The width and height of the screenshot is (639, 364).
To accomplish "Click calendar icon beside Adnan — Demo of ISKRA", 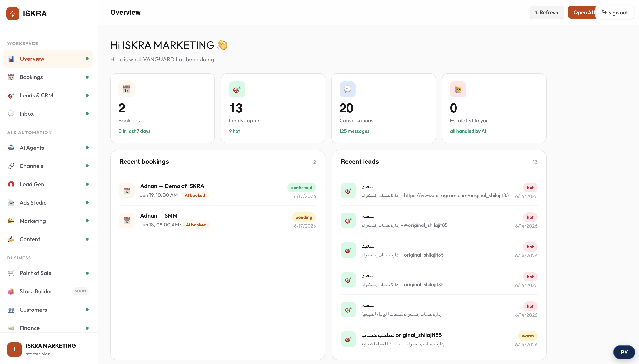I will point(127,191).
